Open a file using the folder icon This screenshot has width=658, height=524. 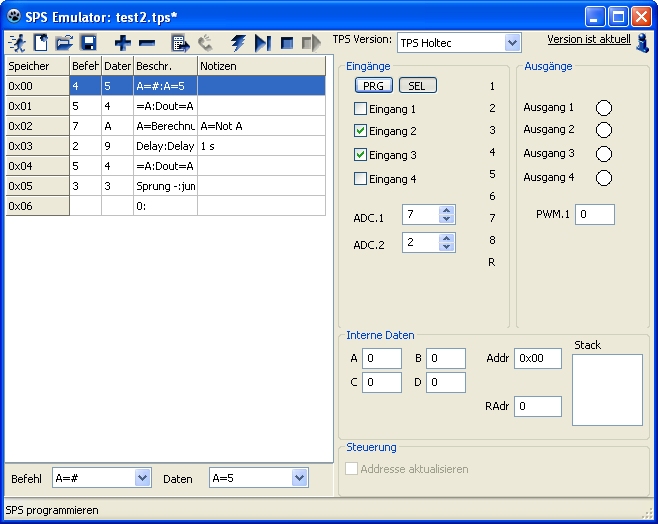click(64, 43)
